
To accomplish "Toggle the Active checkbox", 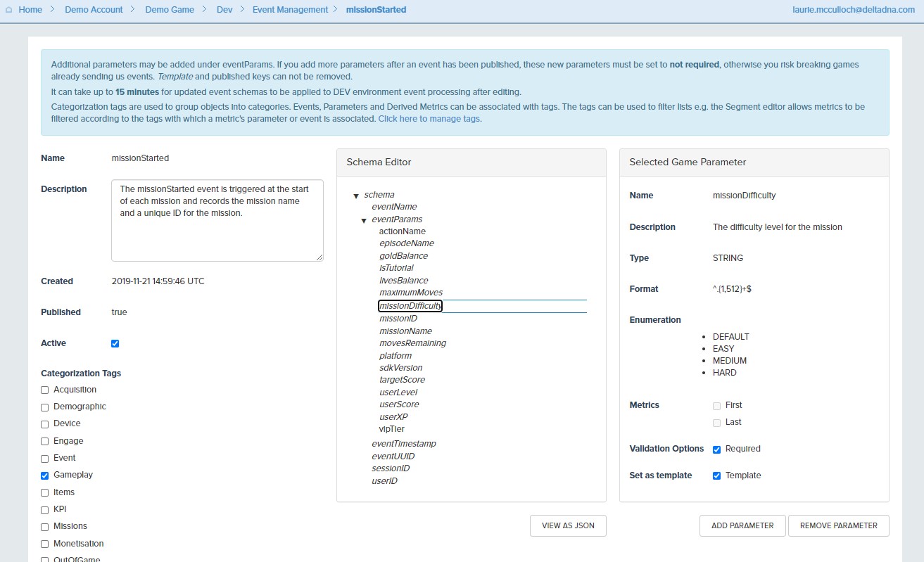I will (115, 344).
